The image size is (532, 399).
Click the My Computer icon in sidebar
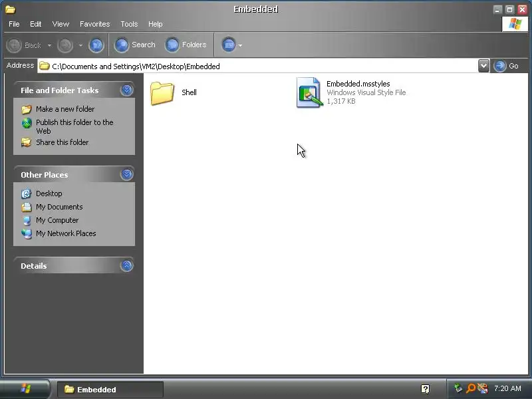click(27, 221)
